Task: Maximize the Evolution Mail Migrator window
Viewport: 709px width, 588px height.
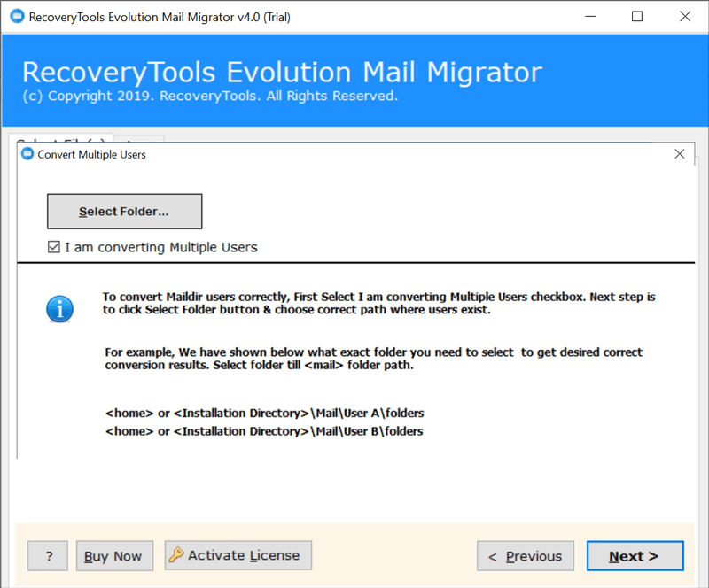Action: (x=637, y=17)
